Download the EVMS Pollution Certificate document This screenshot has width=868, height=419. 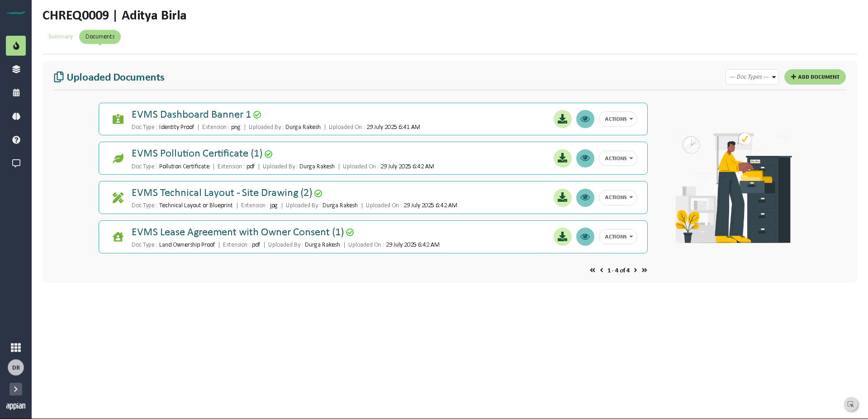[562, 158]
